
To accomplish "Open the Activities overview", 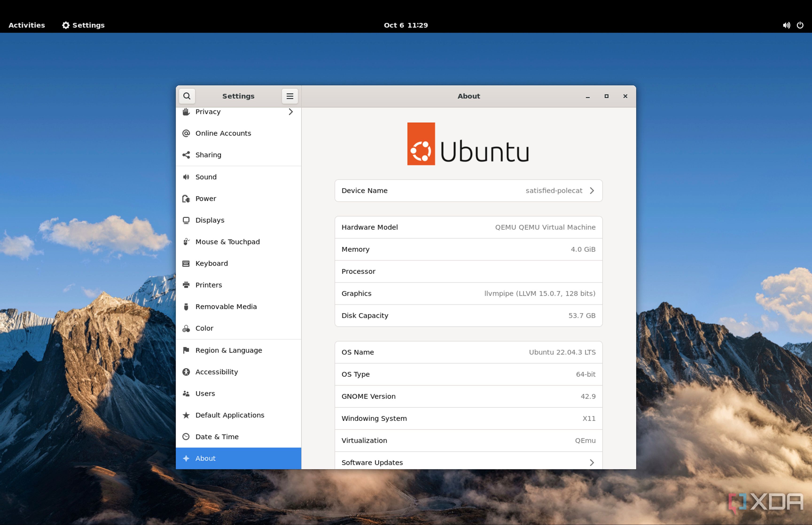I will pyautogui.click(x=27, y=25).
